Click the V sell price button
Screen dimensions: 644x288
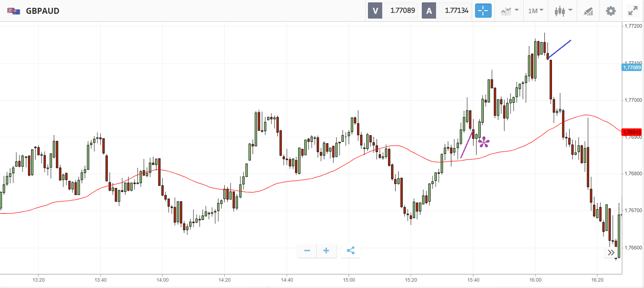375,11
